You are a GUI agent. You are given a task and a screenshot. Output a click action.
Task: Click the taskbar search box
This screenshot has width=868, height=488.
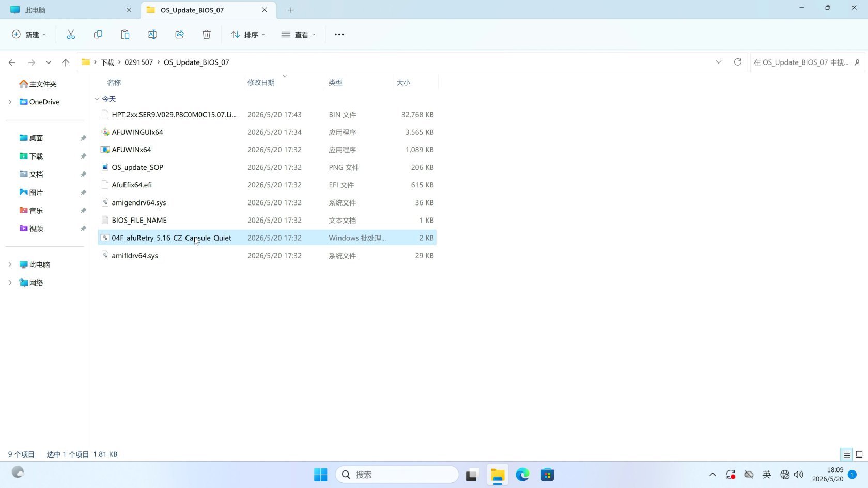397,475
